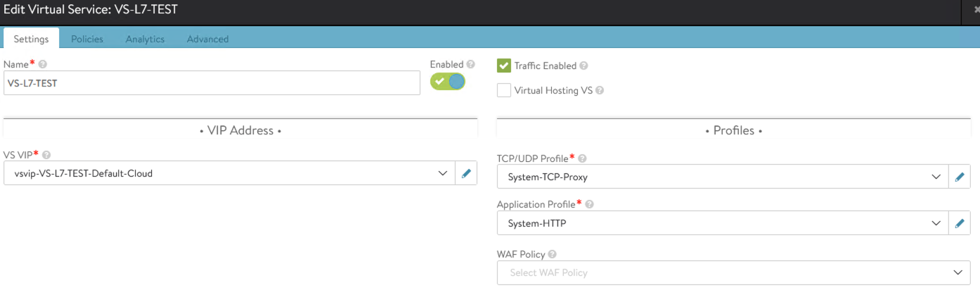
Task: Switch to the Policies tab
Action: (87, 39)
